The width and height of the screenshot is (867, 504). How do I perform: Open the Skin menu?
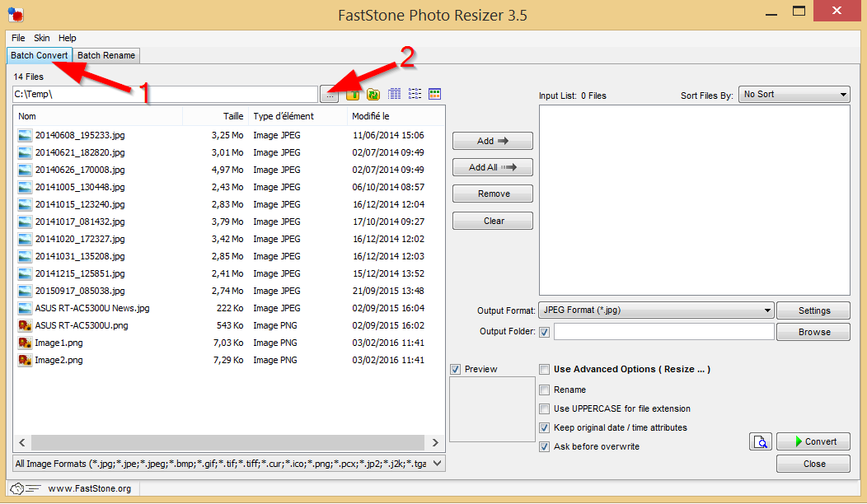(41, 38)
